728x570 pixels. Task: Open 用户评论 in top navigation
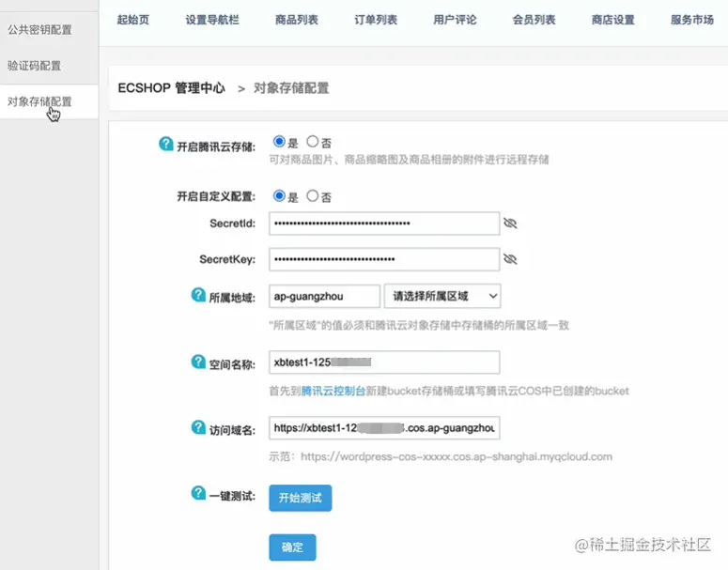click(x=455, y=20)
